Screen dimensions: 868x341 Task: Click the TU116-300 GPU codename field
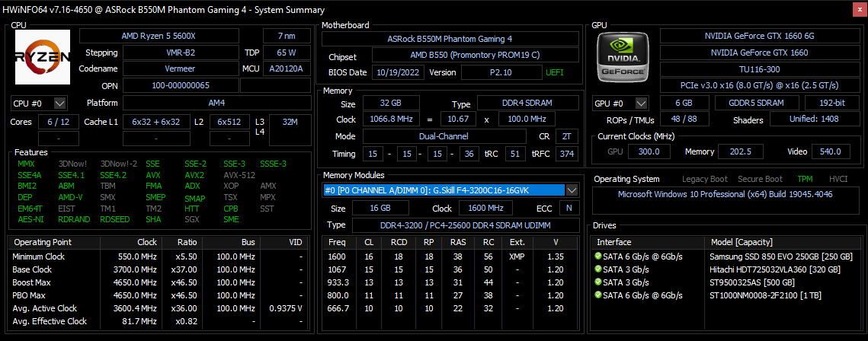(759, 69)
